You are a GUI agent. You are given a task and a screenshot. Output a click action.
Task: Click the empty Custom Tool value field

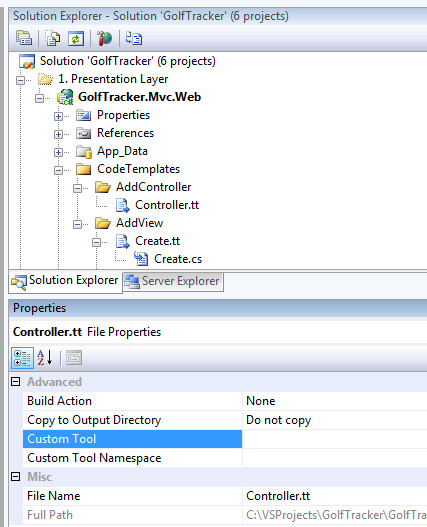pyautogui.click(x=335, y=439)
